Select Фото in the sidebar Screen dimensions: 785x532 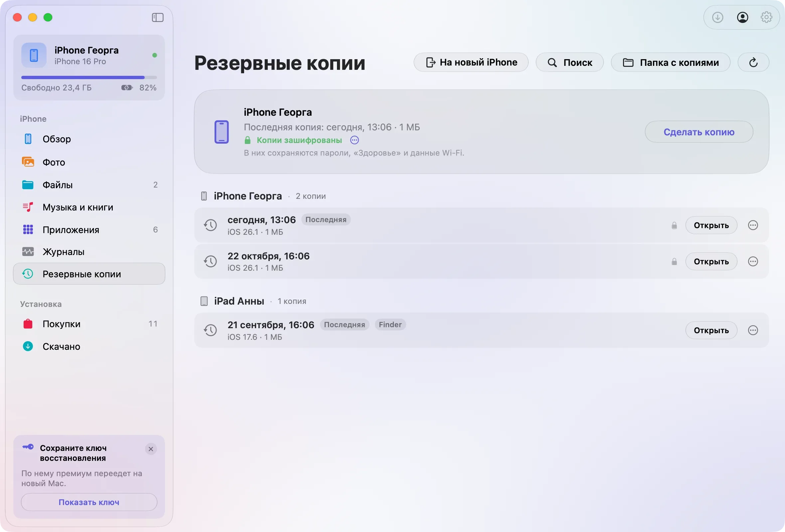click(89, 162)
